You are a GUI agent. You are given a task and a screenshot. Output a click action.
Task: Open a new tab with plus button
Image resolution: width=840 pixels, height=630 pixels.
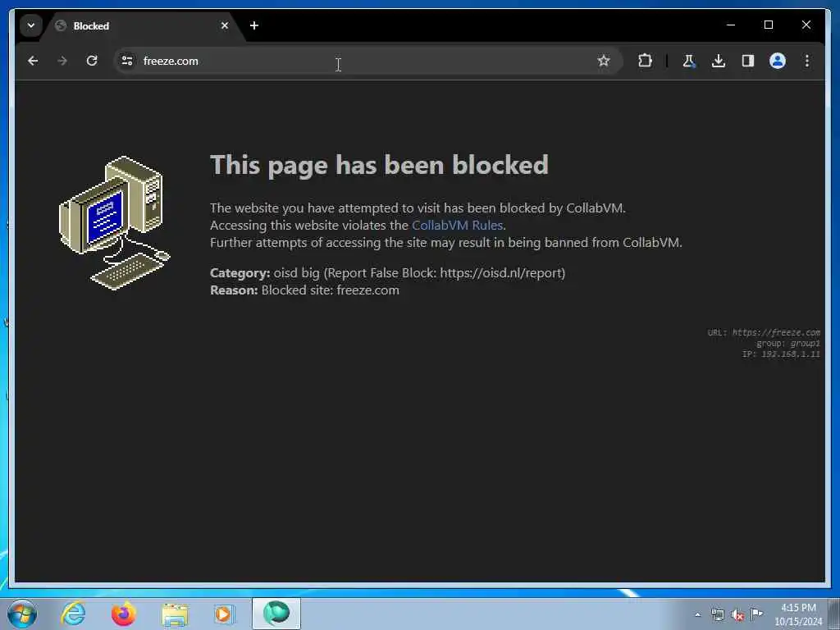point(254,25)
